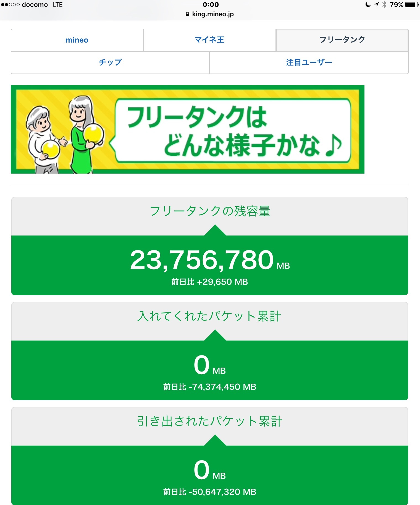The image size is (420, 505).
Task: Tap the padlock icon beside king.mineo.jp
Action: [187, 14]
